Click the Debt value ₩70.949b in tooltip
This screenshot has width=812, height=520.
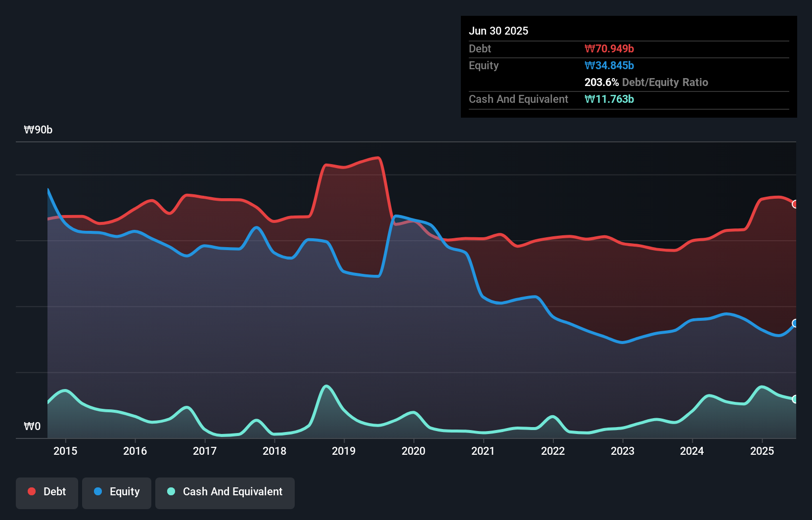click(x=609, y=49)
